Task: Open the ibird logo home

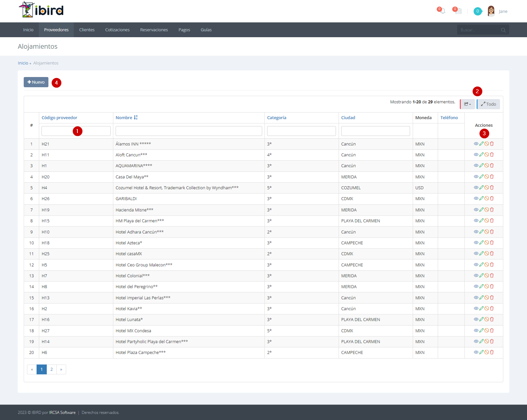Action: click(41, 10)
